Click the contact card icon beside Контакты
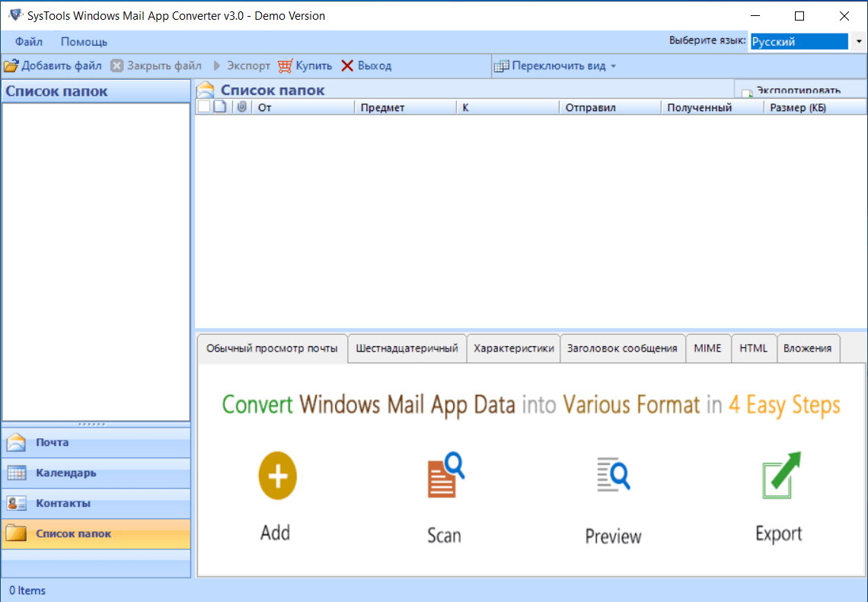The width and height of the screenshot is (868, 602). [x=17, y=504]
